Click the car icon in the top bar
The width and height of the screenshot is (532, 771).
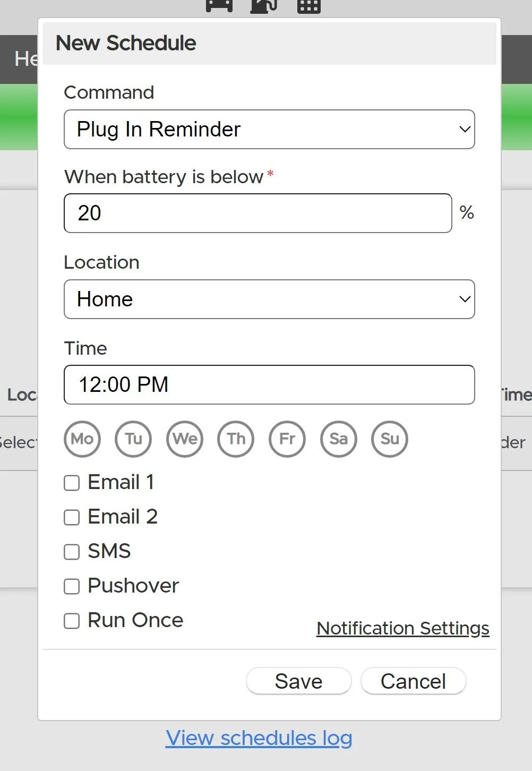tap(219, 5)
